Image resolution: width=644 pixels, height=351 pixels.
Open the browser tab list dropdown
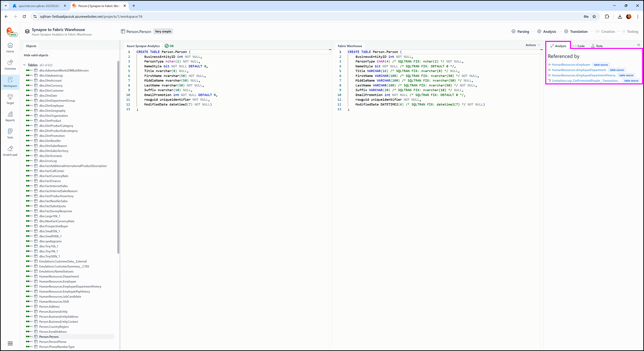pos(6,6)
